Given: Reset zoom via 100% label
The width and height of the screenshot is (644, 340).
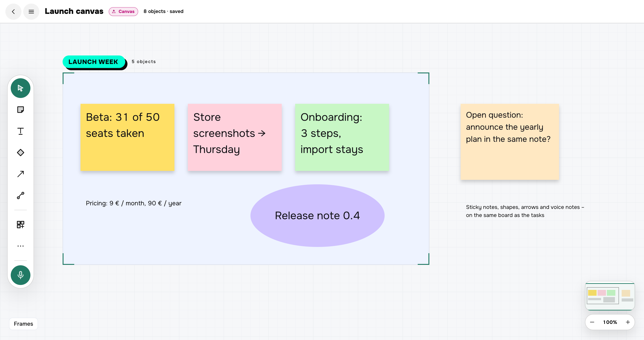Looking at the screenshot, I should pos(610,322).
